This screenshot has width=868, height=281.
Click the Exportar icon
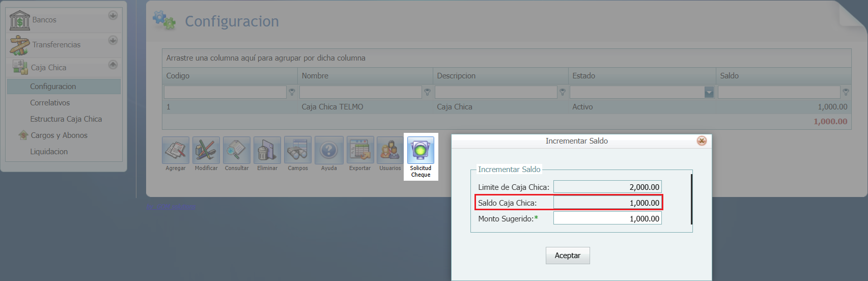tap(360, 150)
